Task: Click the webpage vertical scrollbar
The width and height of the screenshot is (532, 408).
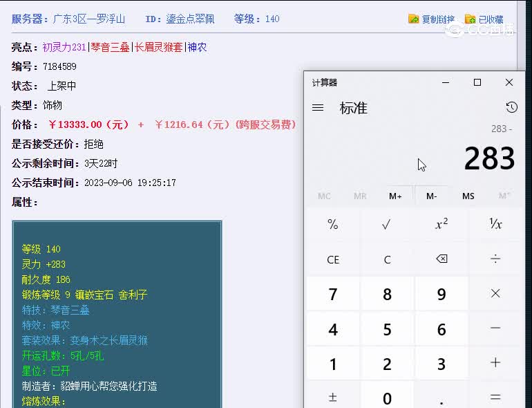Action: (x=521, y=36)
